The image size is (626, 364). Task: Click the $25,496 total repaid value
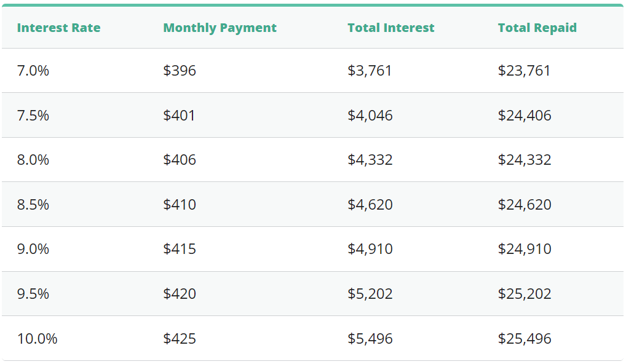pos(524,339)
